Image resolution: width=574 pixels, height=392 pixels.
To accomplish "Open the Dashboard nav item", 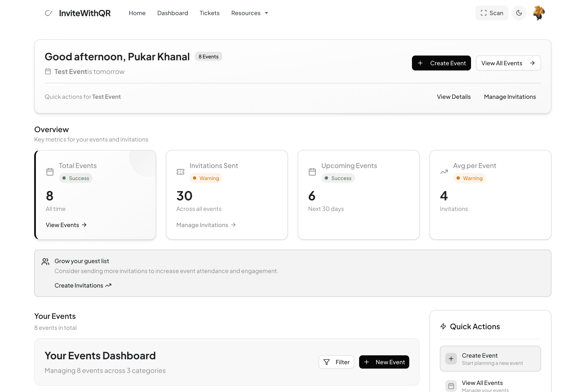I will 173,13.
